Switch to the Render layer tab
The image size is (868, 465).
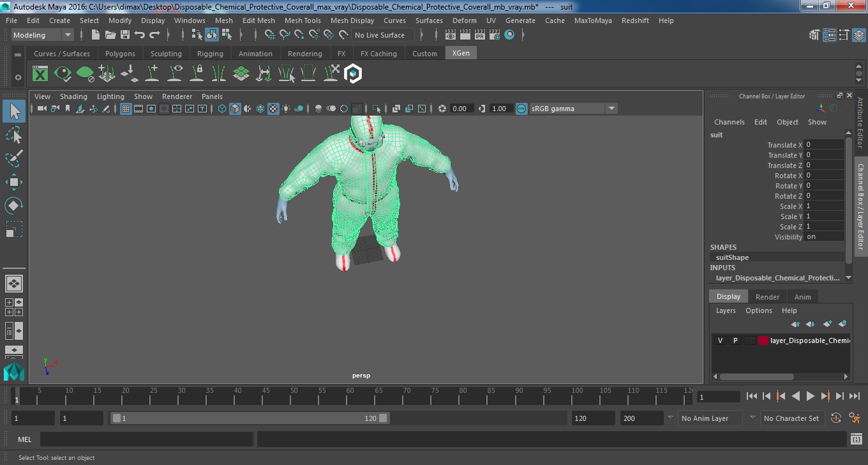pos(767,297)
